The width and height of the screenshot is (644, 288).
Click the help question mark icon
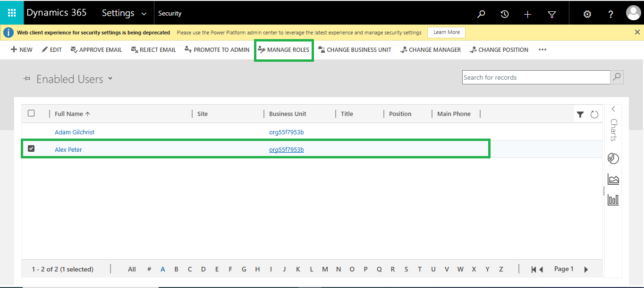[x=610, y=14]
